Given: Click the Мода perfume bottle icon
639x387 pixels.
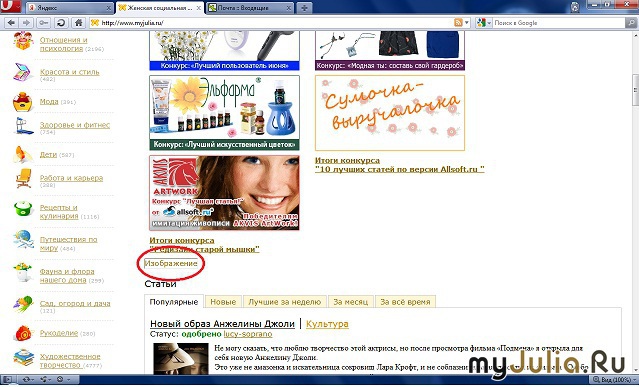Looking at the screenshot, I should tap(23, 102).
